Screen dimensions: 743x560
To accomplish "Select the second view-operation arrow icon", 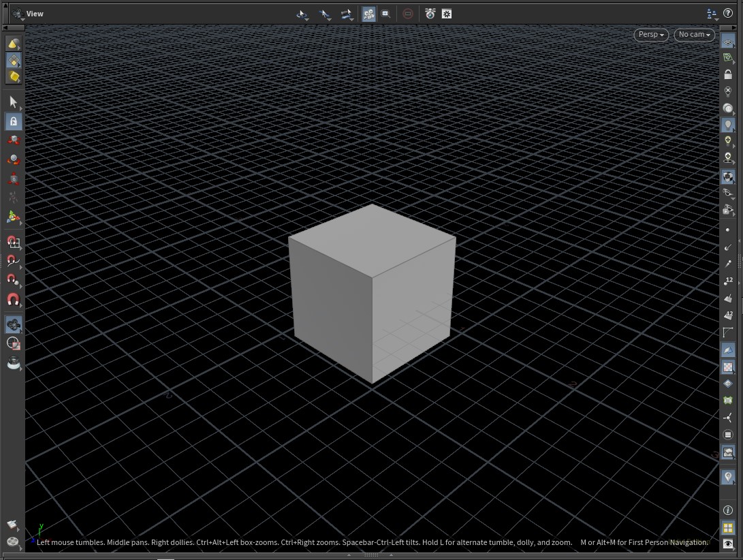I will pos(325,14).
